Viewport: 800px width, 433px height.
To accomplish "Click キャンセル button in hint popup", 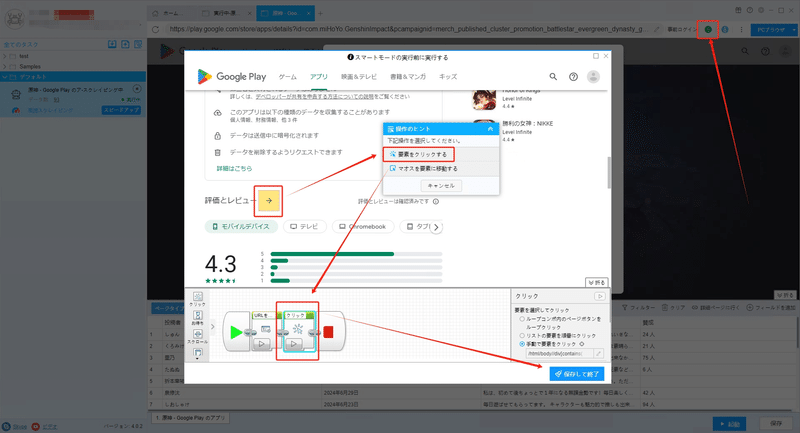I will [x=441, y=186].
